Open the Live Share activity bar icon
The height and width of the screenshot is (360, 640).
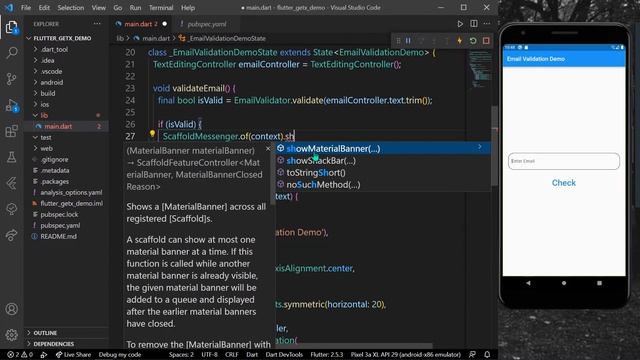[x=11, y=235]
